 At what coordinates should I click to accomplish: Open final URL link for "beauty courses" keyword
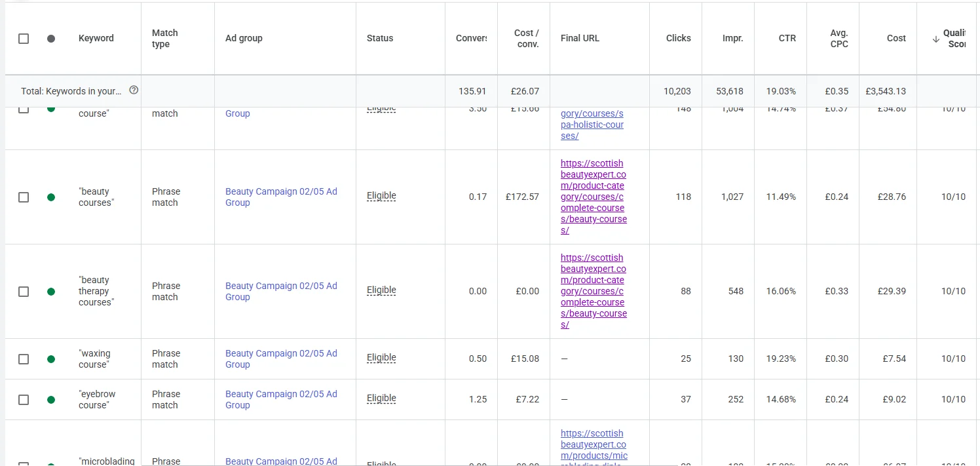[x=594, y=197]
